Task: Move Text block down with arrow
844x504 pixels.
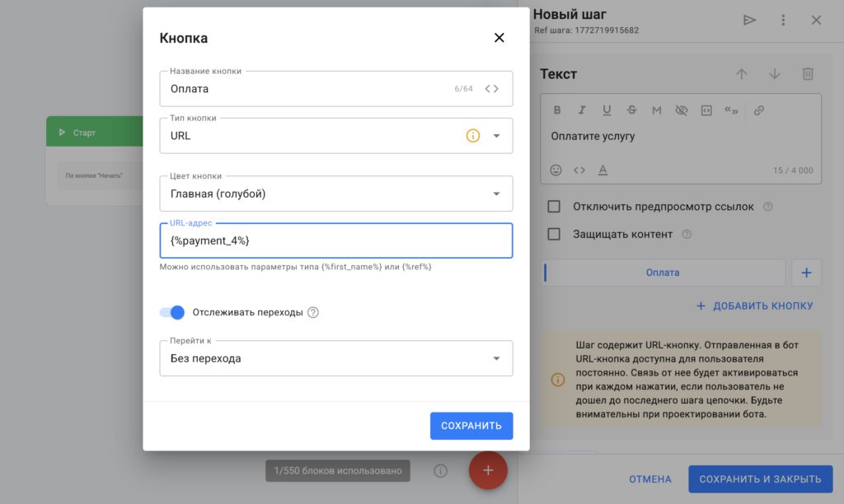Action: [774, 74]
